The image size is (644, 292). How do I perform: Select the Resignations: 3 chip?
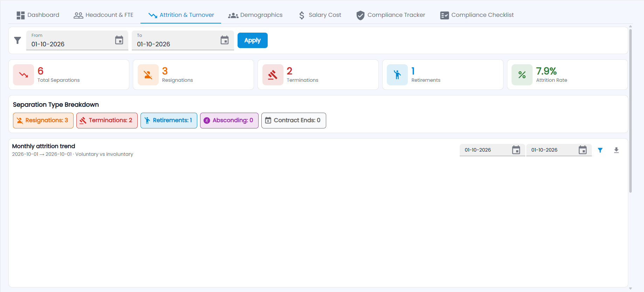43,120
